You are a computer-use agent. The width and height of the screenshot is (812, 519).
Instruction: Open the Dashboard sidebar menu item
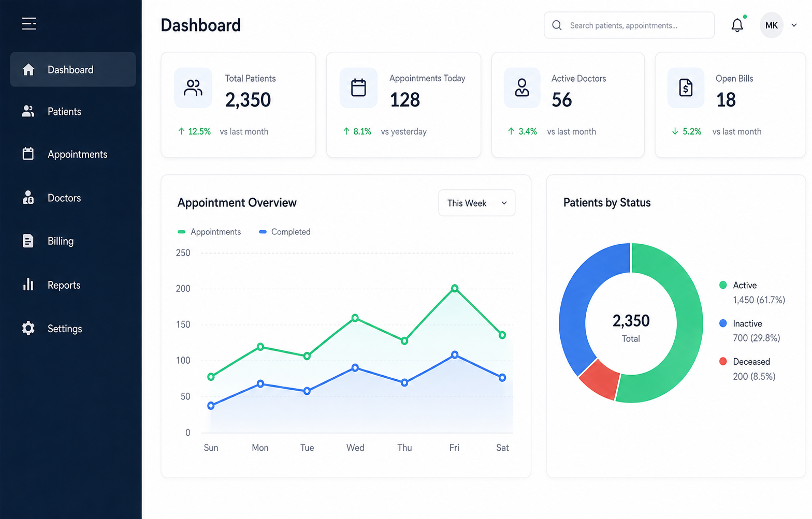[x=73, y=69]
